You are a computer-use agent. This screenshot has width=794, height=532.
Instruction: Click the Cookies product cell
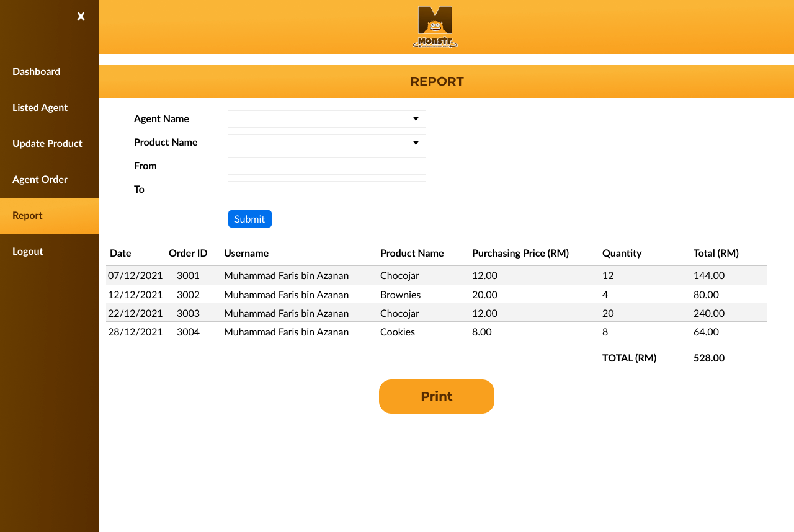(x=398, y=332)
